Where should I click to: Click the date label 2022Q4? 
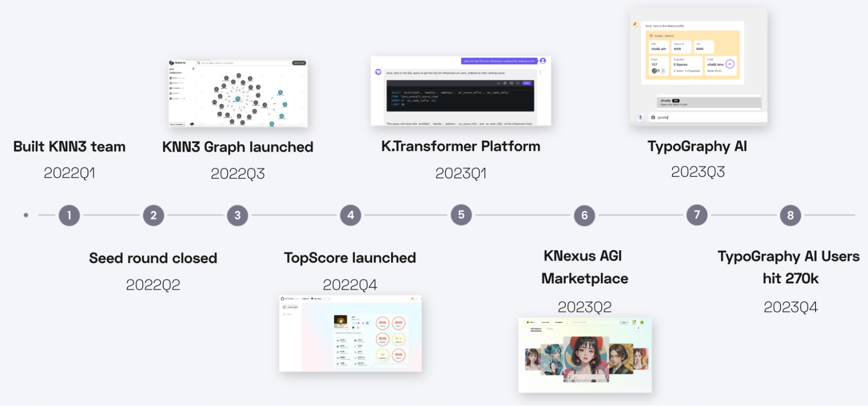coord(350,285)
